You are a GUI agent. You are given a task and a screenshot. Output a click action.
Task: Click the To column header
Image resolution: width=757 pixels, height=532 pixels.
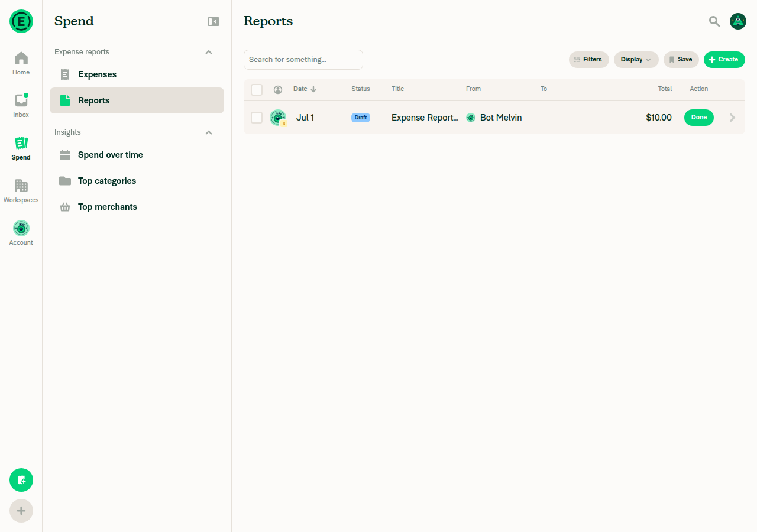point(544,89)
